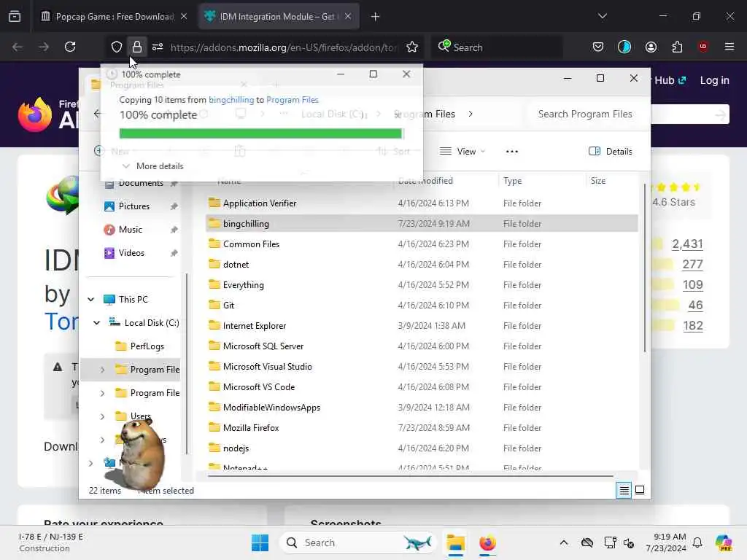The image size is (747, 560).
Task: Click Firefox Search box
Action: 496,47
